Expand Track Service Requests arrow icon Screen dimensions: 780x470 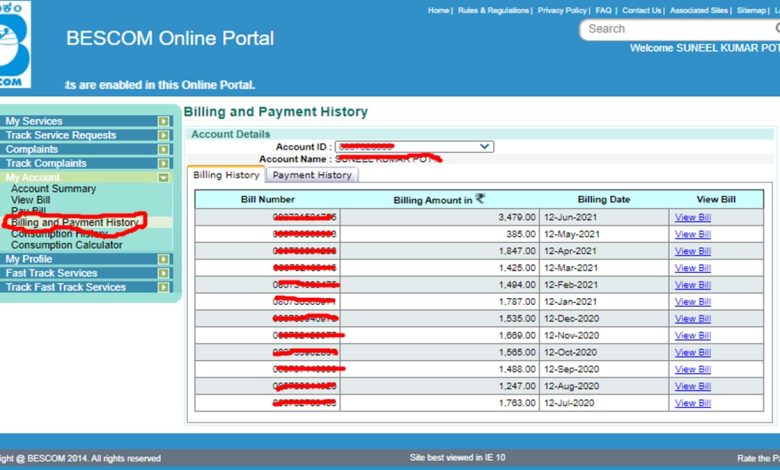pos(164,135)
